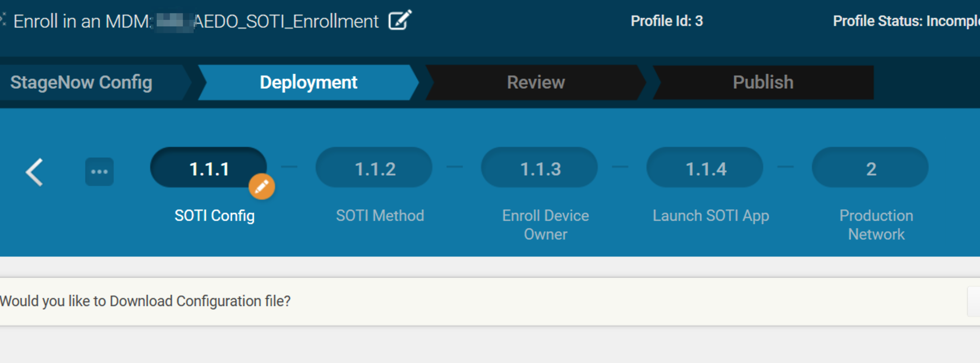Click the orange pencil edit badge
The height and width of the screenshot is (363, 980).
pyautogui.click(x=261, y=187)
